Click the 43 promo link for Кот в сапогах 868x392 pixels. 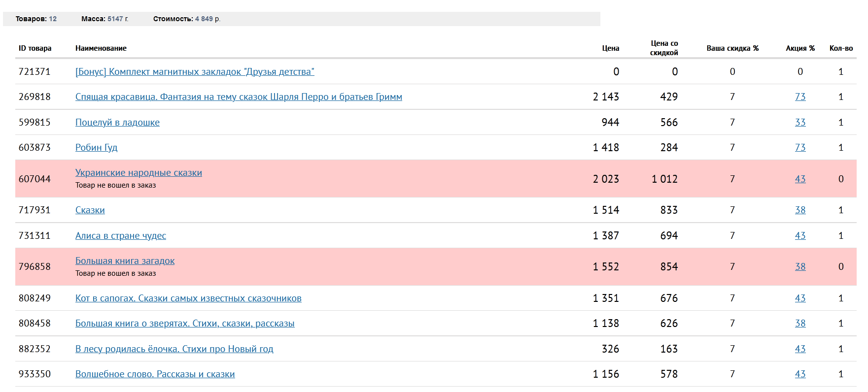(x=800, y=298)
